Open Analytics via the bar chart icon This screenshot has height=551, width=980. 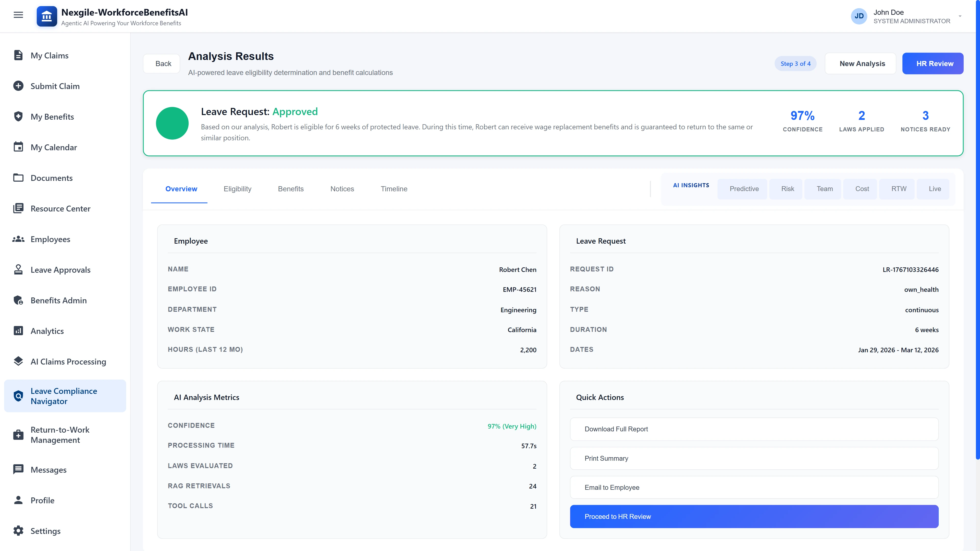tap(19, 331)
